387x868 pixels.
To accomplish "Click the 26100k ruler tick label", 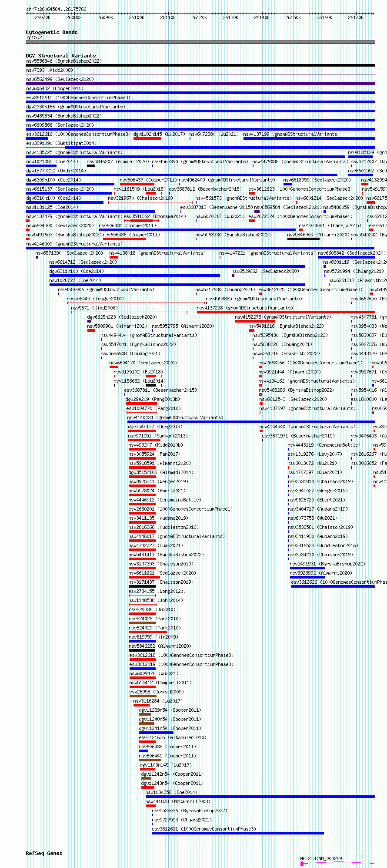I will coord(137,17).
